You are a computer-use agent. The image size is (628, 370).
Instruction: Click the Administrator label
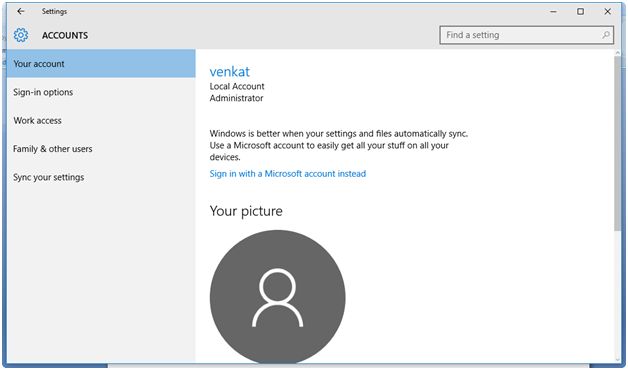click(x=236, y=98)
